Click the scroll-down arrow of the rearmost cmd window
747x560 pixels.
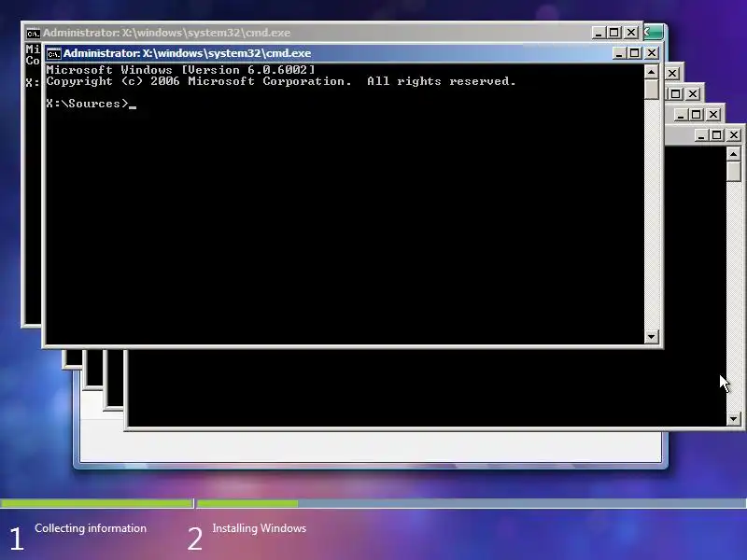click(x=734, y=418)
